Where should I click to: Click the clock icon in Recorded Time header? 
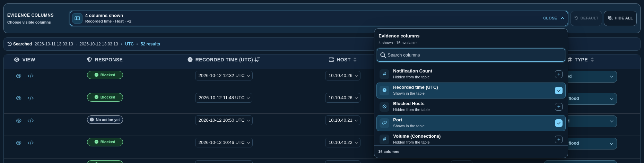[x=190, y=60]
